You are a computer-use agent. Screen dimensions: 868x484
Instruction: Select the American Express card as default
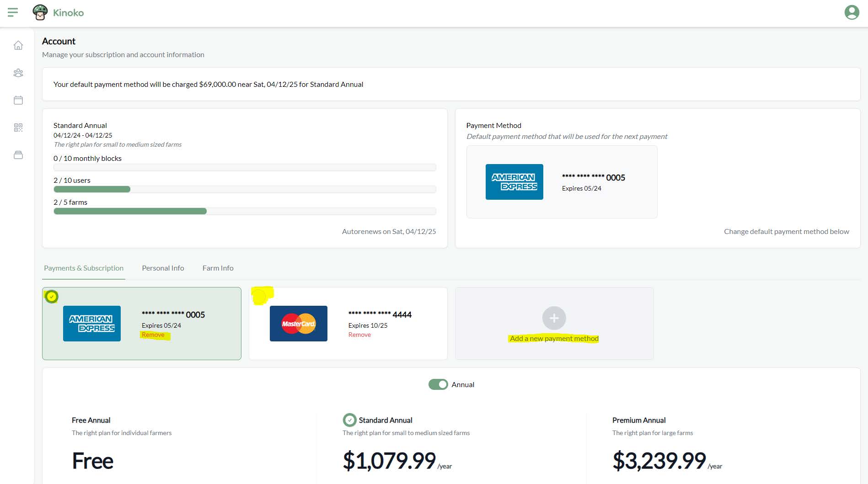(x=141, y=323)
